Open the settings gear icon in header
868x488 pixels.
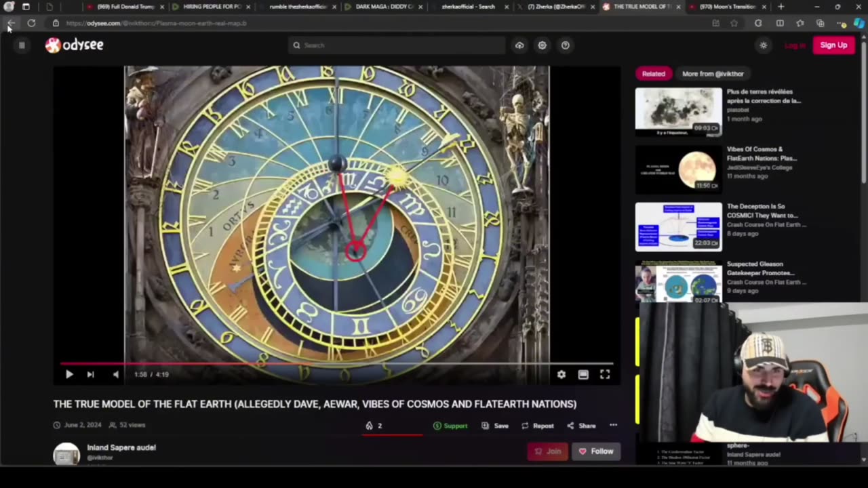point(542,45)
